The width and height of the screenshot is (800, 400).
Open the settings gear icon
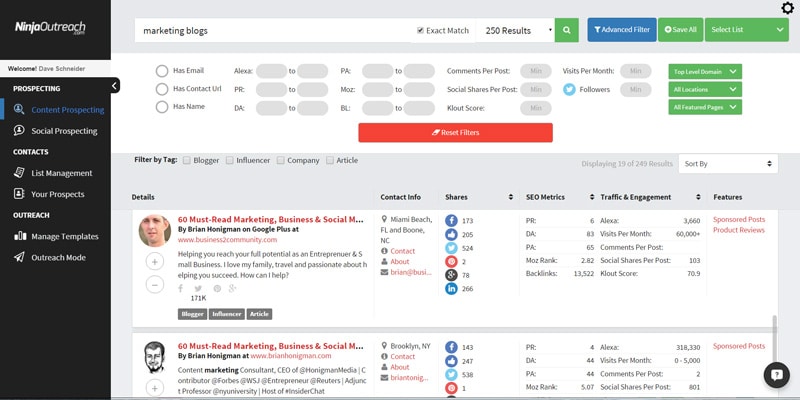[787, 9]
